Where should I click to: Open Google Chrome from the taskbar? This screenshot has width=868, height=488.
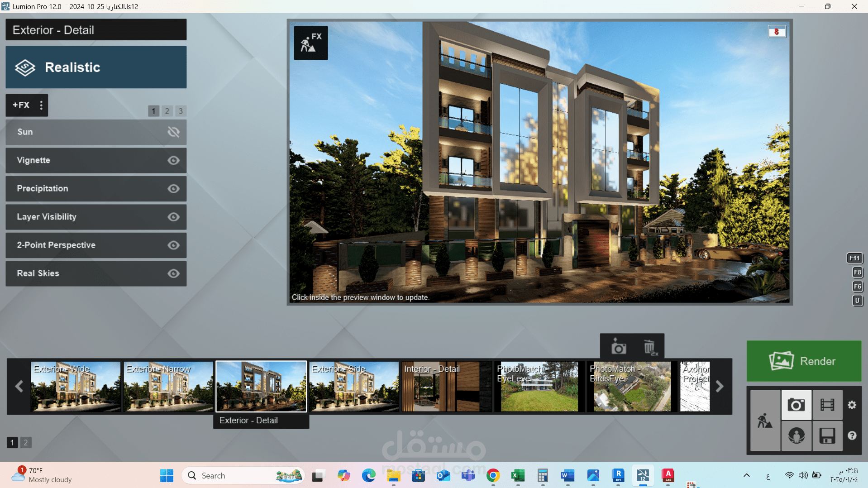[x=493, y=475]
